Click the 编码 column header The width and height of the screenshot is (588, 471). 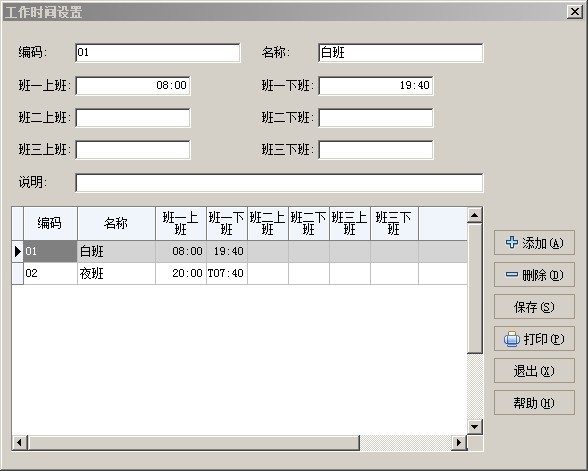click(50, 224)
